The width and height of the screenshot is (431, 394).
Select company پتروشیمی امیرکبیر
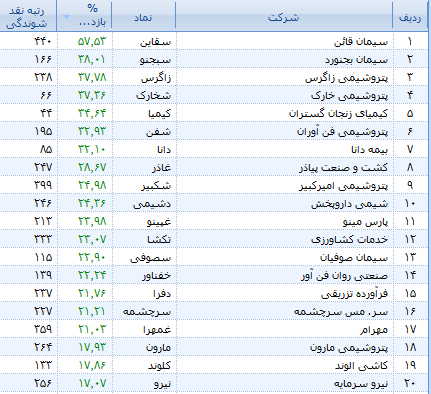pyautogui.click(x=344, y=186)
